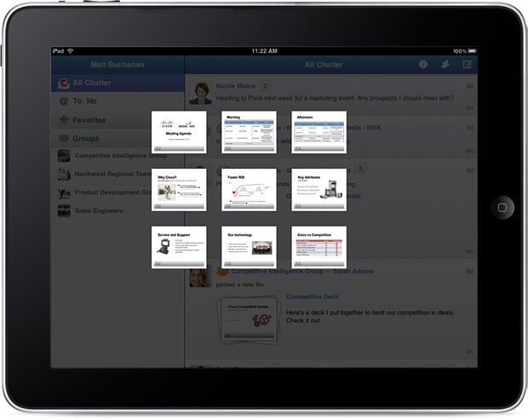Open Favorites in the sidebar
Viewport: 528px width, 420px height.
tap(118, 120)
